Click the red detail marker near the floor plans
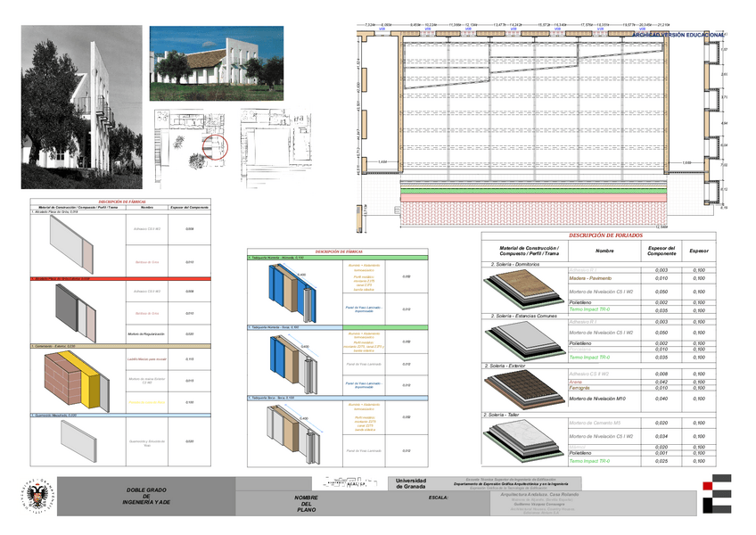 [x=214, y=148]
